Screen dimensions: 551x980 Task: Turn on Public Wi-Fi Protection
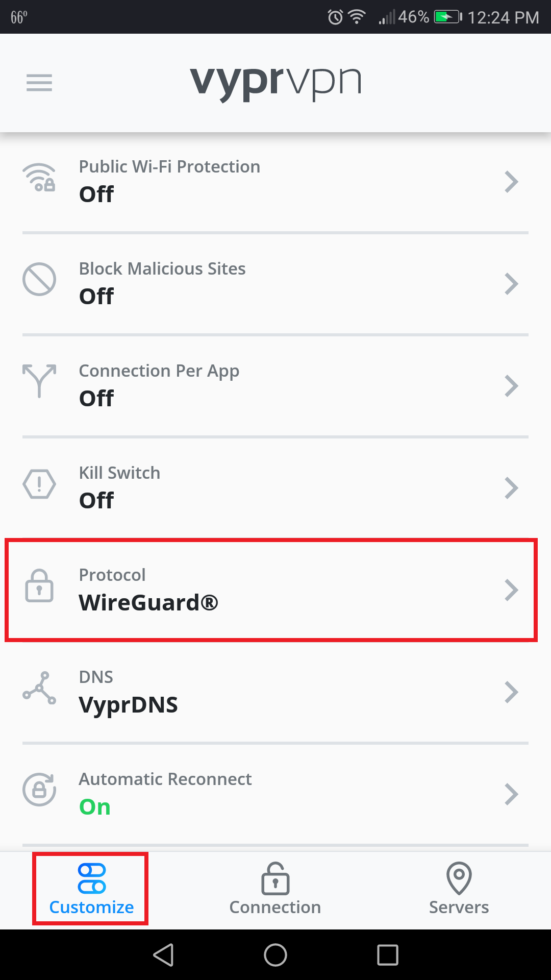point(275,180)
